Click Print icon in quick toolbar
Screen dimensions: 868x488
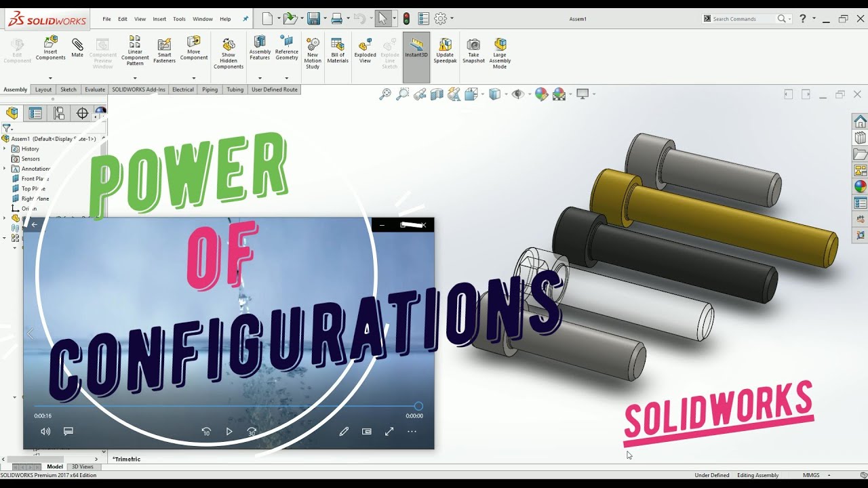pyautogui.click(x=336, y=19)
